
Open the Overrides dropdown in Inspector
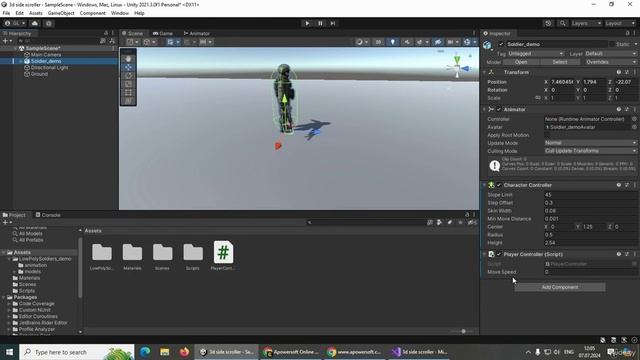click(610, 62)
